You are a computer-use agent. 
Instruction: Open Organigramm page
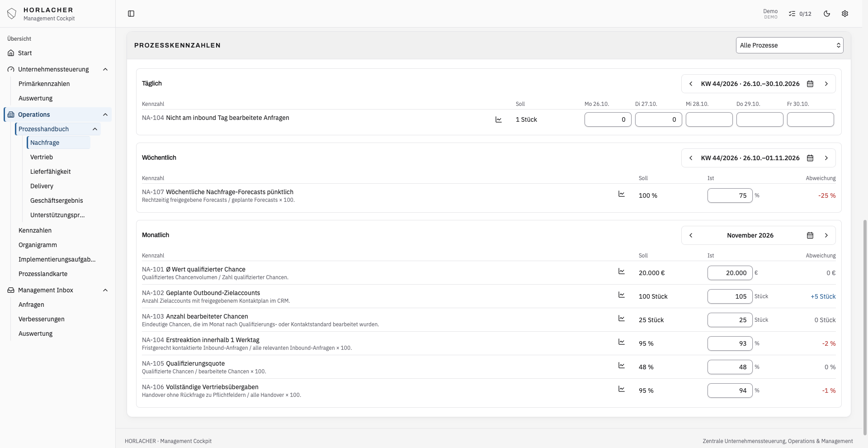point(38,245)
